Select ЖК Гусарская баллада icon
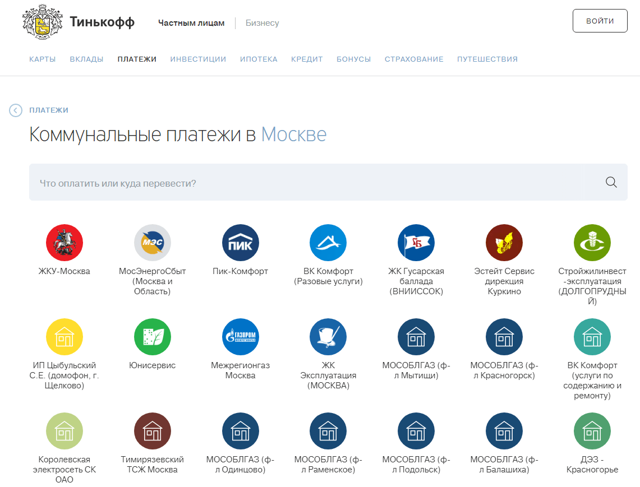Viewport: 640px width, 487px height. [416, 242]
